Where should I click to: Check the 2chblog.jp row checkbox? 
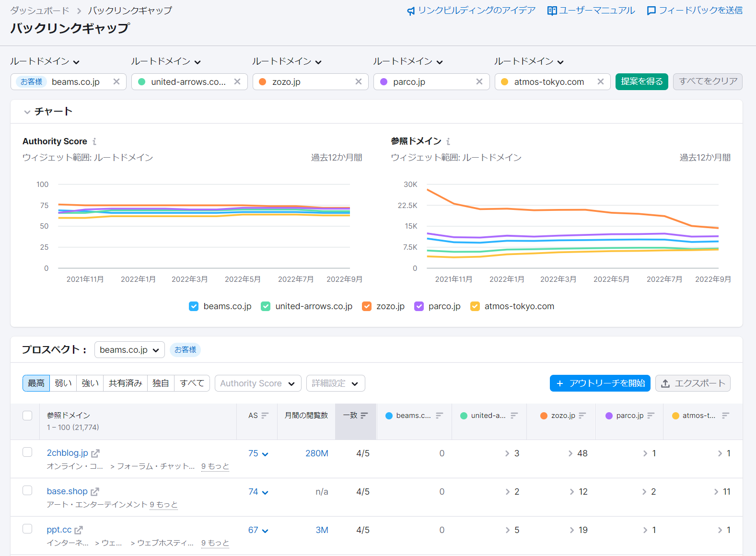tap(27, 452)
